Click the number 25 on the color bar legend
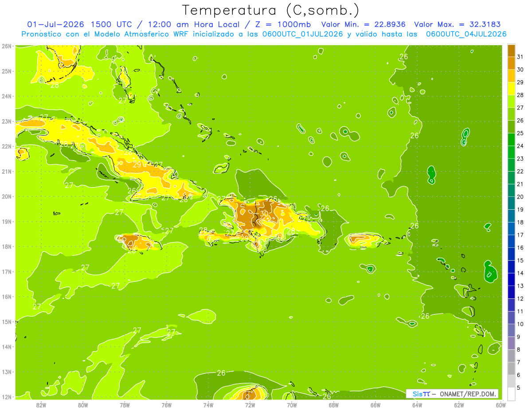 (x=520, y=133)
